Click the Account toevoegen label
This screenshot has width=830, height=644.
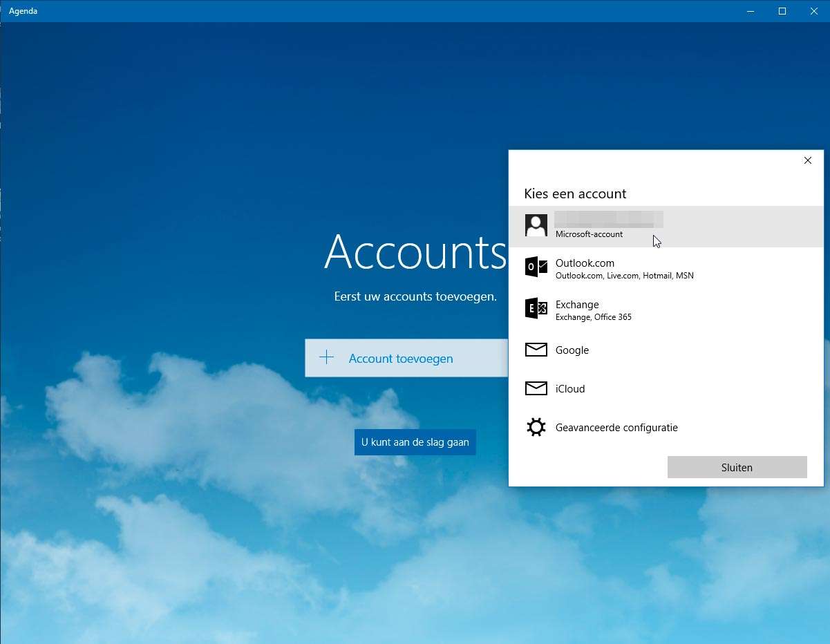click(401, 359)
